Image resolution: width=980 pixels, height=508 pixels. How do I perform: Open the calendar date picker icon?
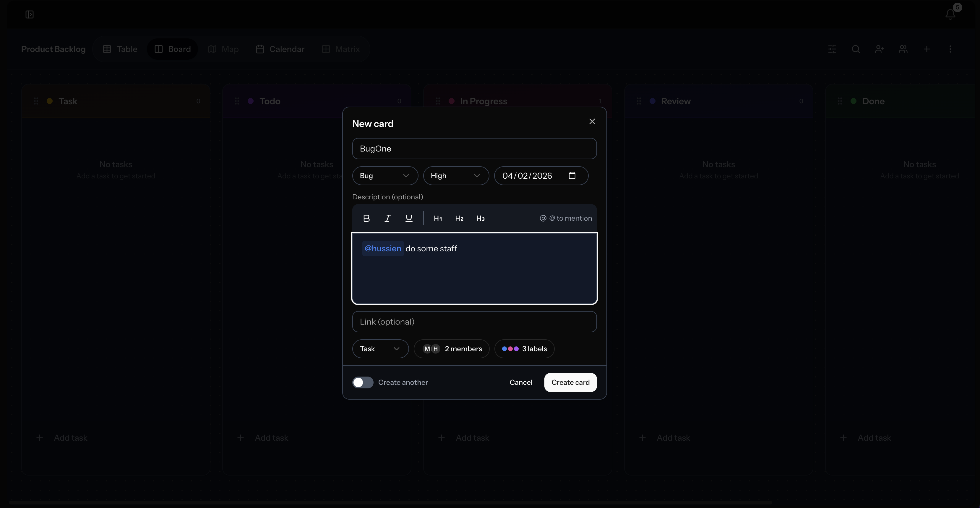point(572,176)
